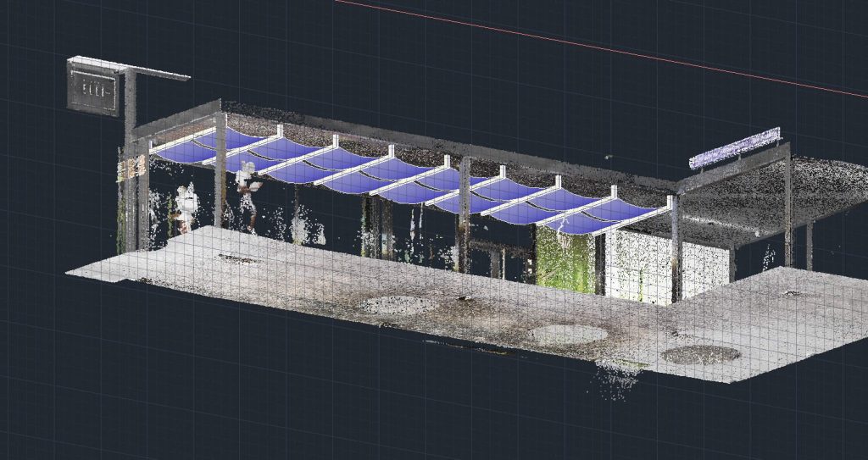The width and height of the screenshot is (868, 460).
Task: Select the purple sign above the right roof
Action: click(734, 147)
